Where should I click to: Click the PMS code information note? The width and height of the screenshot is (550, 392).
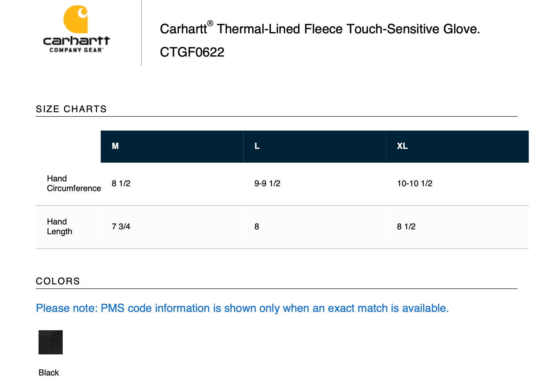[242, 308]
